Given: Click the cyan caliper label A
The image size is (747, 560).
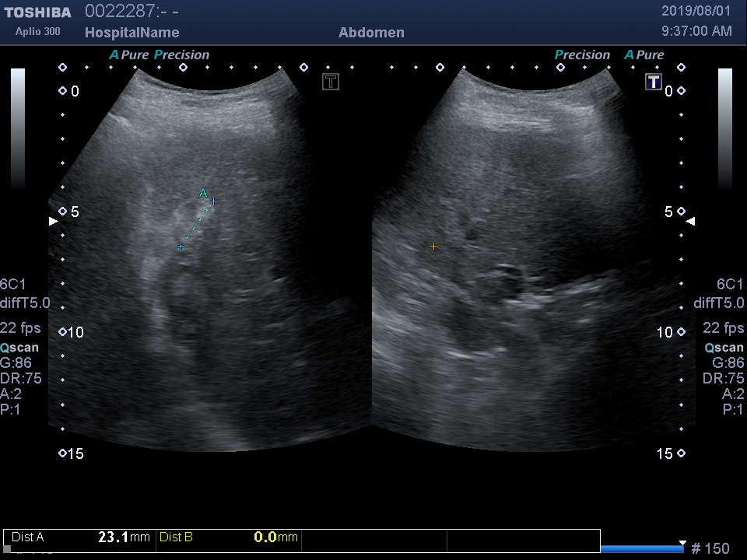Looking at the screenshot, I should point(203,193).
